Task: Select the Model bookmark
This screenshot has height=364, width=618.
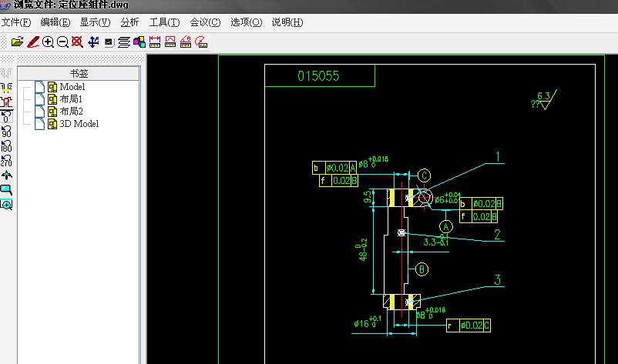Action: (72, 86)
